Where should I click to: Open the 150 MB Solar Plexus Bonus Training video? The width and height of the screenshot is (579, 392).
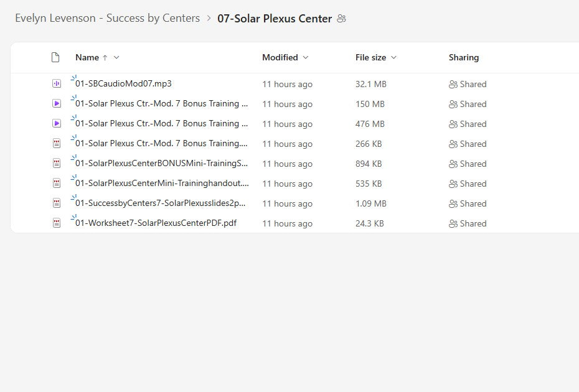(x=161, y=104)
